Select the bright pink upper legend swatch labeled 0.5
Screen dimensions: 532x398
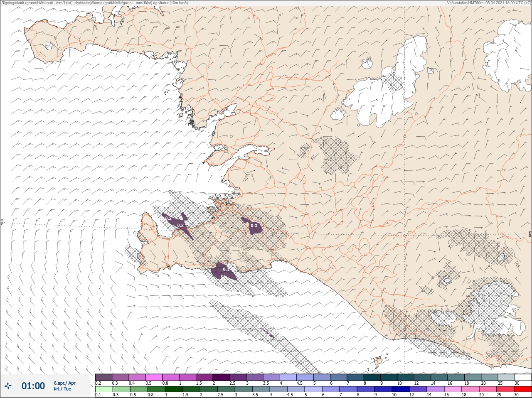(154, 377)
